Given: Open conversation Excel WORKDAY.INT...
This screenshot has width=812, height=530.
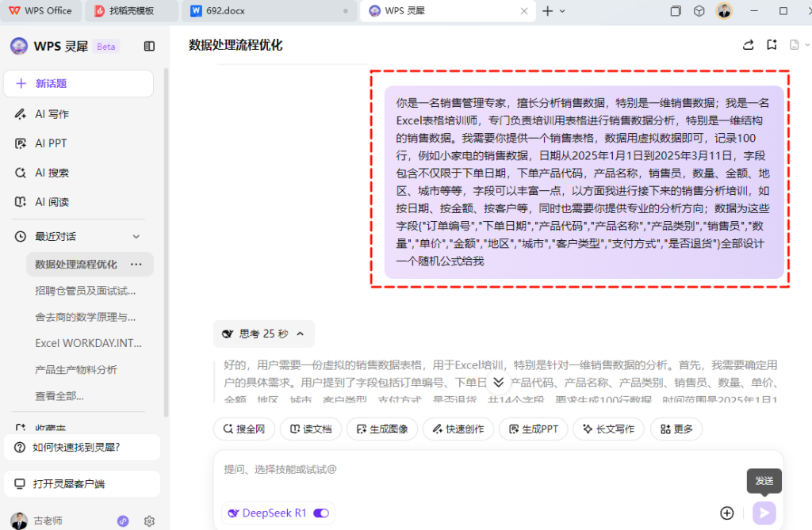Looking at the screenshot, I should point(88,343).
